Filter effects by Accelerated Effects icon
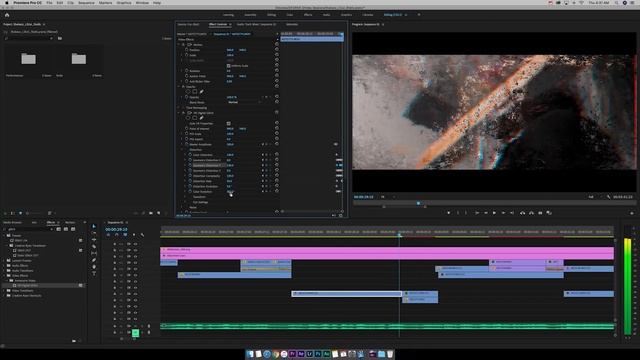640x360 pixels. (x=59, y=229)
